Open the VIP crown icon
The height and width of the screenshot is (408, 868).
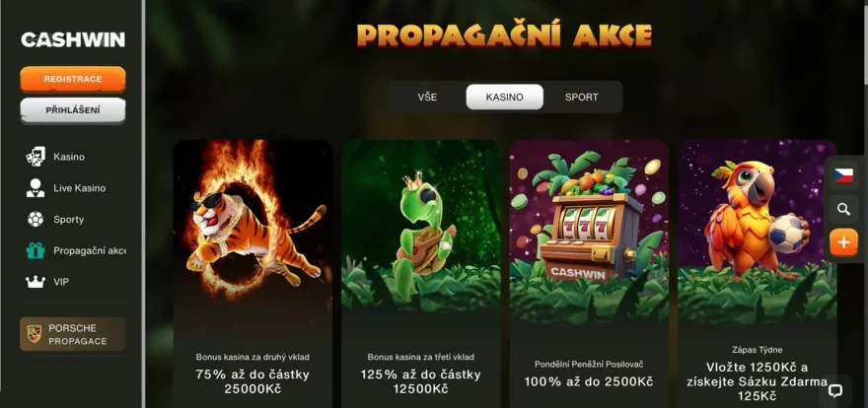36,282
